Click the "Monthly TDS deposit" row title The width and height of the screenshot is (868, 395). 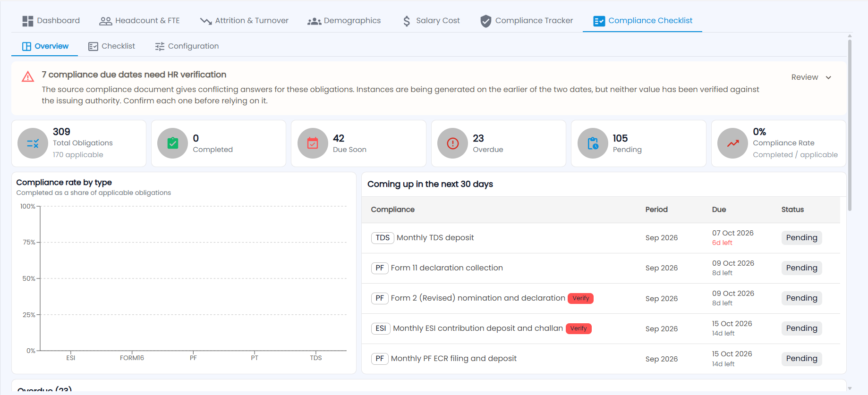[435, 238]
